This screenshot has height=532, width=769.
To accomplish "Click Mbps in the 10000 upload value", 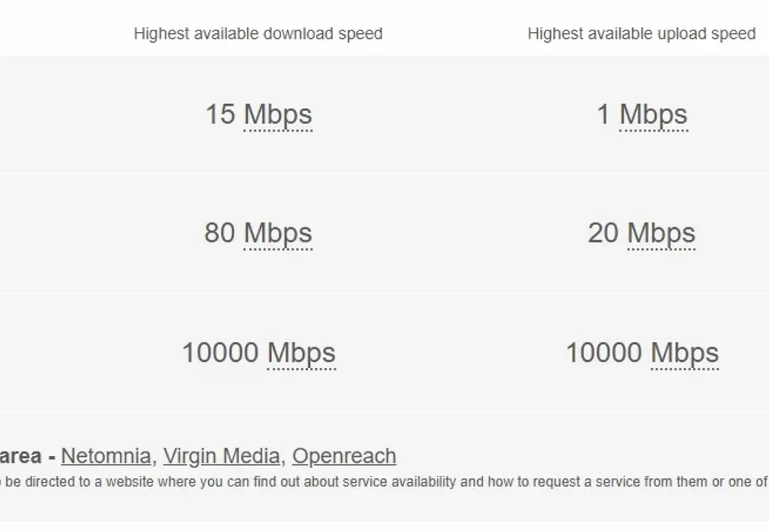I will [685, 353].
